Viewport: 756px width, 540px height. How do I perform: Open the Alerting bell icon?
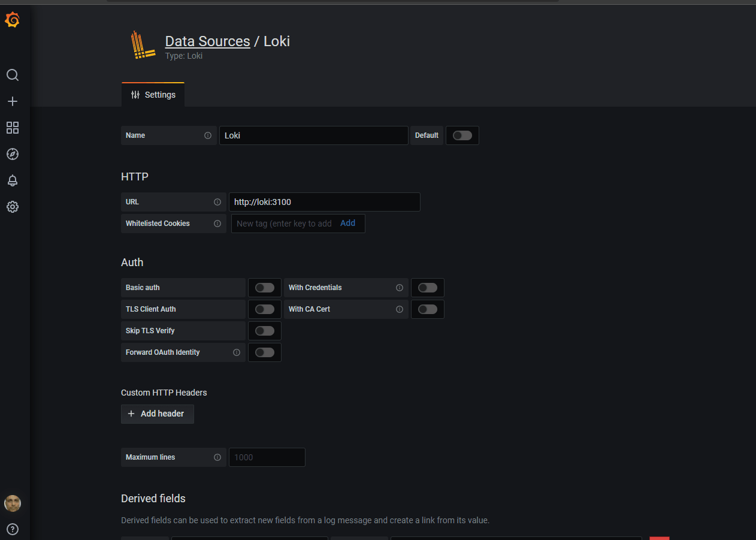12,180
